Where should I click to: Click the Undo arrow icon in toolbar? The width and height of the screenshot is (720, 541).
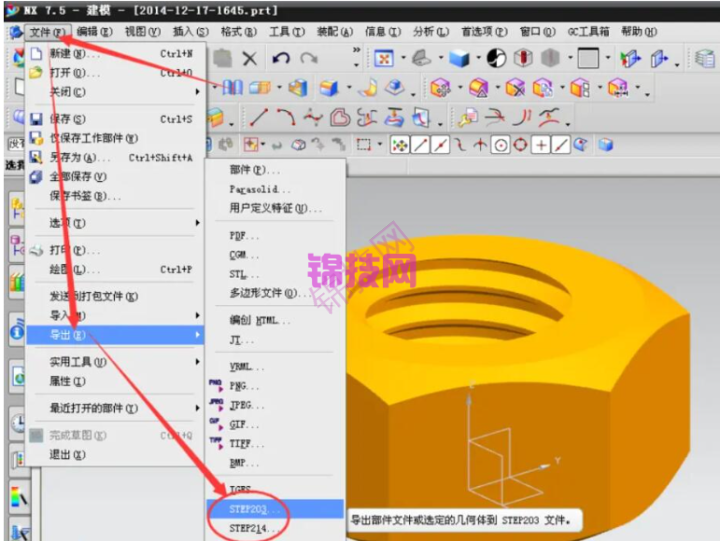coord(281,60)
